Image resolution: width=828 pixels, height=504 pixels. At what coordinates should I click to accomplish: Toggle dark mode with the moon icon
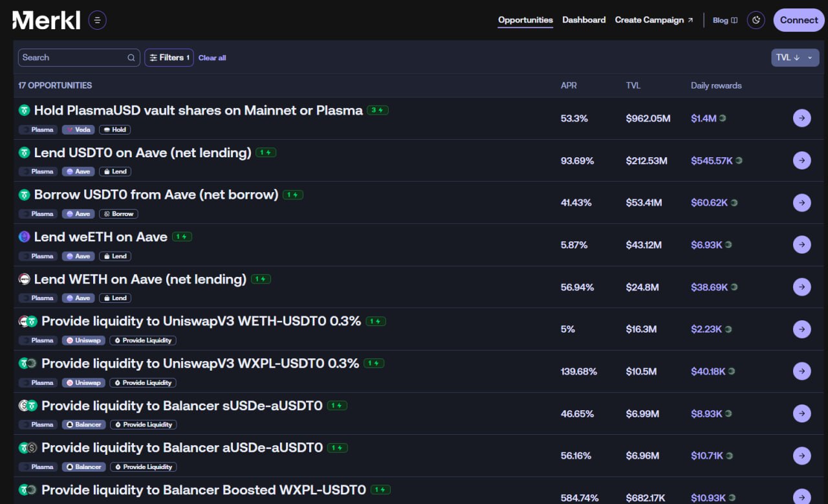click(x=756, y=20)
